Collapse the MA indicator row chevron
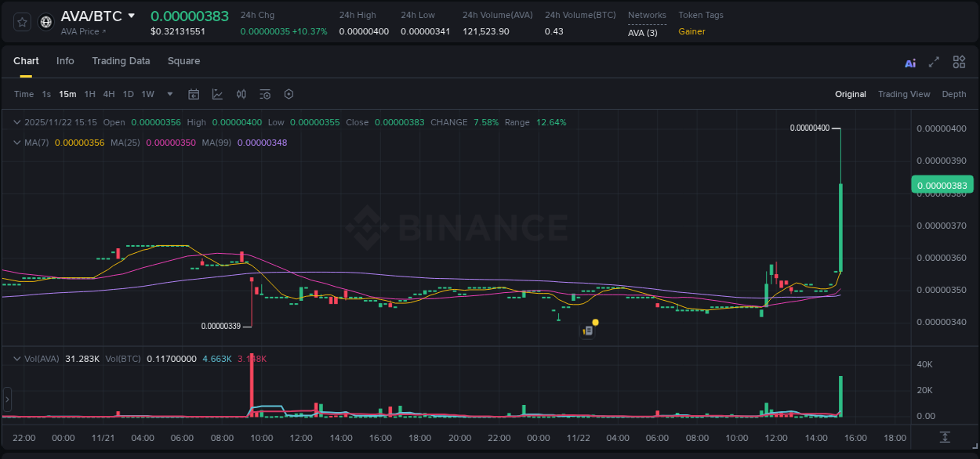Image resolution: width=980 pixels, height=459 pixels. (16, 143)
